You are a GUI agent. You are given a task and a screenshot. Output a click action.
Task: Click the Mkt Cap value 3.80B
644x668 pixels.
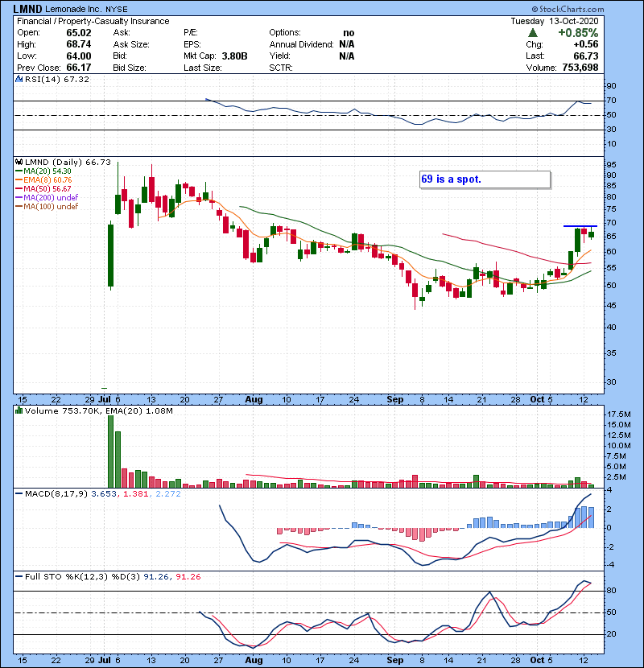pyautogui.click(x=234, y=56)
